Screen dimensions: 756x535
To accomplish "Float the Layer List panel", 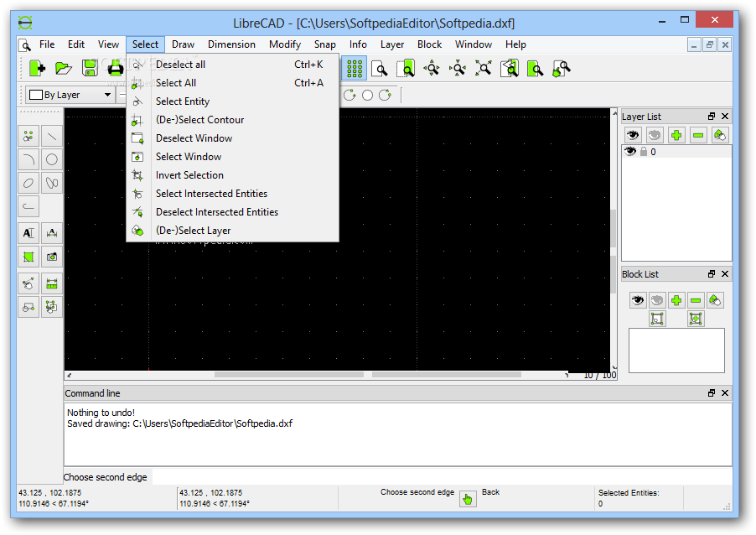I will click(x=712, y=117).
